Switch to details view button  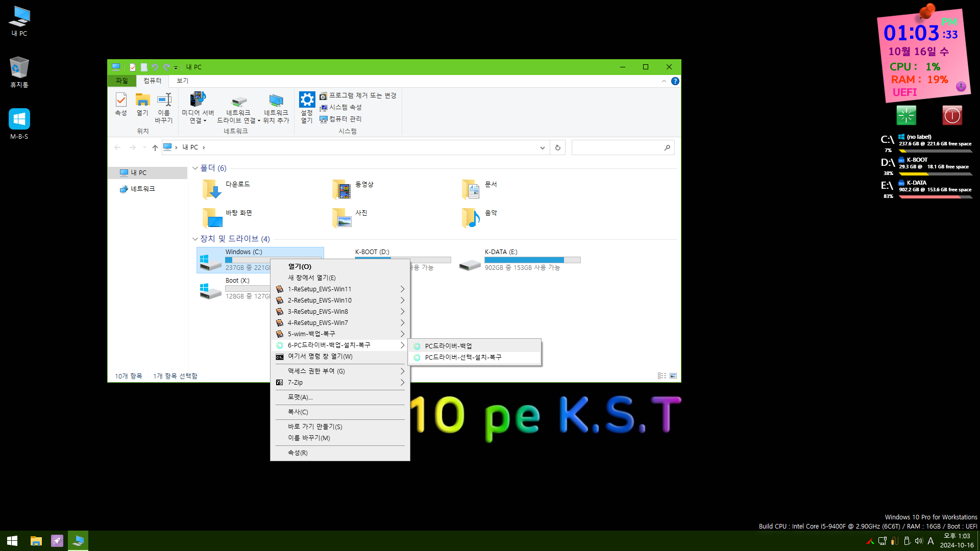[x=662, y=376]
